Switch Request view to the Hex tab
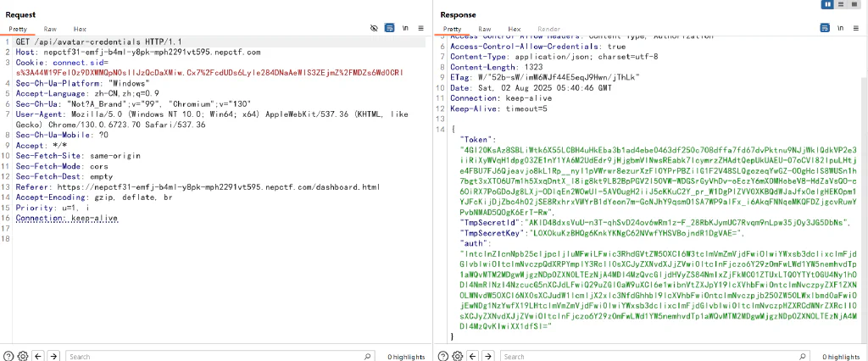The image size is (868, 361). [x=80, y=29]
